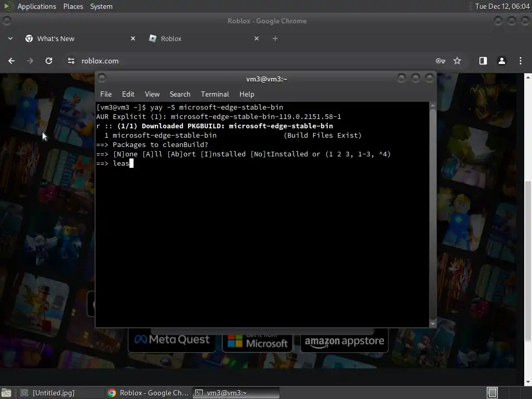
Task: Click the terminal scrollbar down arrow
Action: point(433,324)
